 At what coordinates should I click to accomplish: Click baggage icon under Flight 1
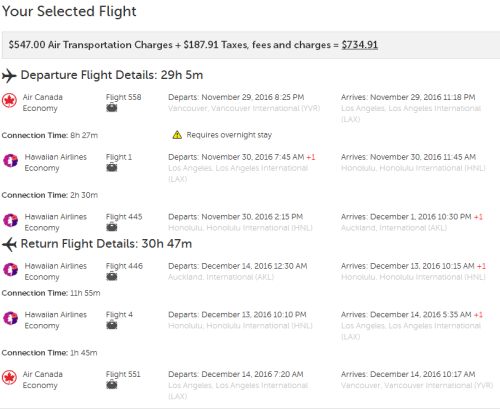112,167
